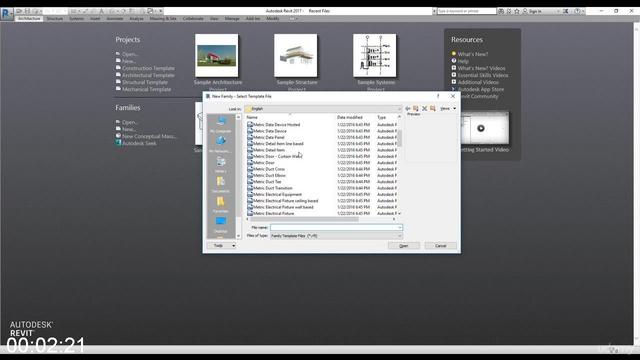Select Metric Electrical Fixture wall based file
Viewport: 640px width, 360px height.
click(x=283, y=207)
